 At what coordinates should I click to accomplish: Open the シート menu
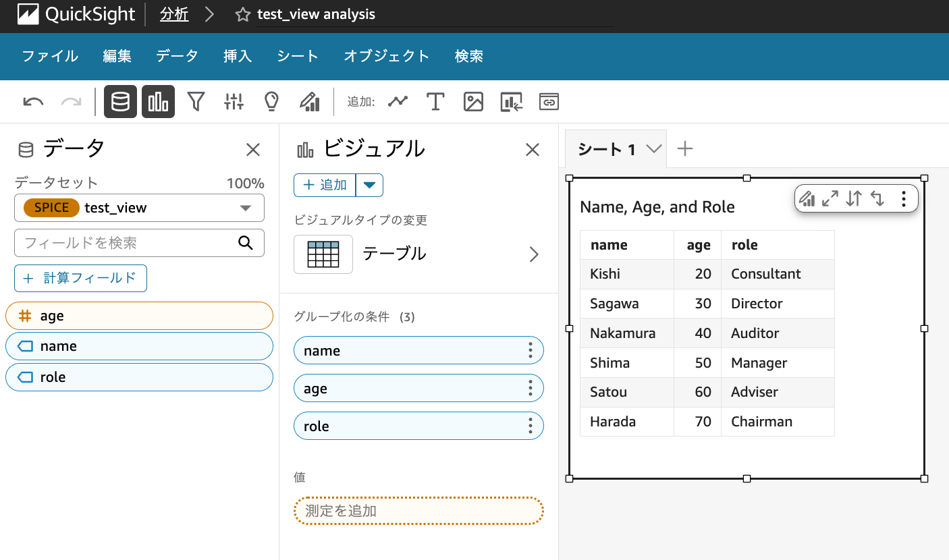point(298,56)
